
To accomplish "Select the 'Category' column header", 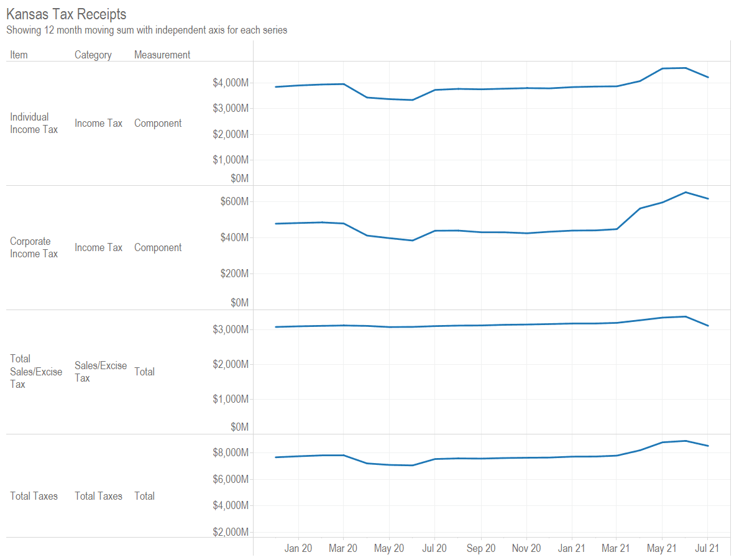I will pos(93,55).
